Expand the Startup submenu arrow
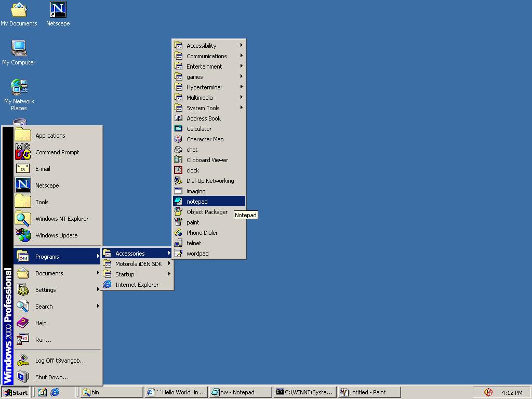 (169, 274)
